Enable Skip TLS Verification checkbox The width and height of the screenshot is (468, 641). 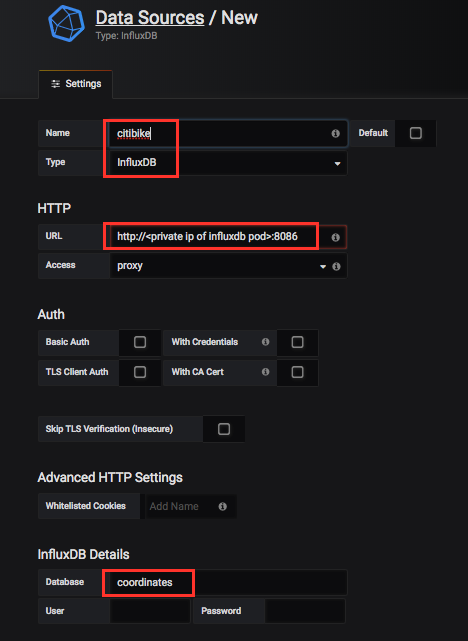click(224, 429)
